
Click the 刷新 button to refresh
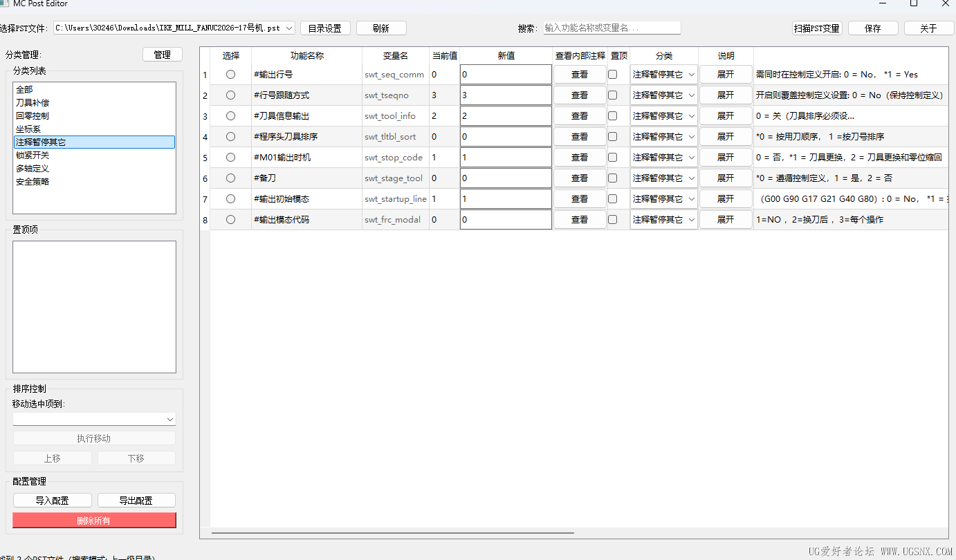coord(380,28)
